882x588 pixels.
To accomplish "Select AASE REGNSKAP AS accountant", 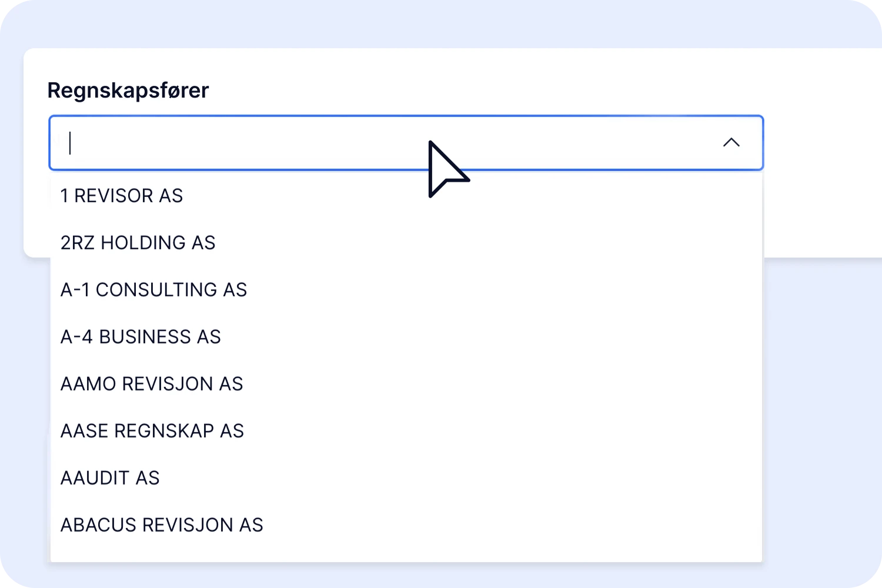I will (x=152, y=431).
